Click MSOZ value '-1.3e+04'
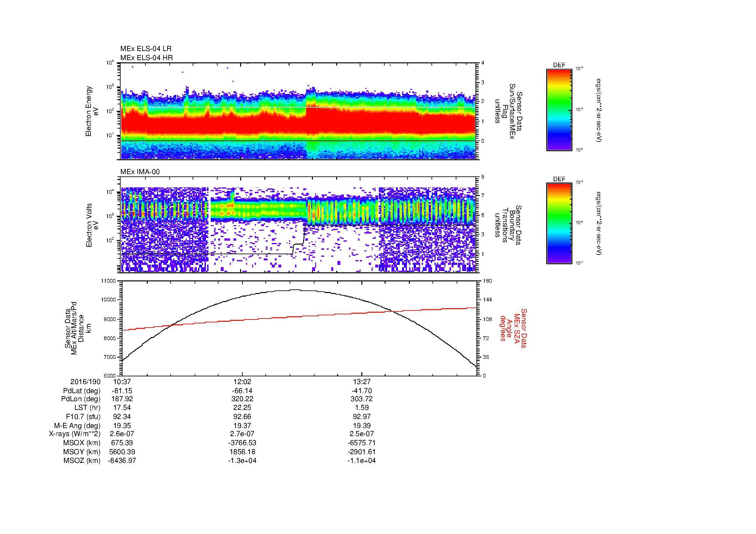The height and width of the screenshot is (534, 756). (242, 461)
